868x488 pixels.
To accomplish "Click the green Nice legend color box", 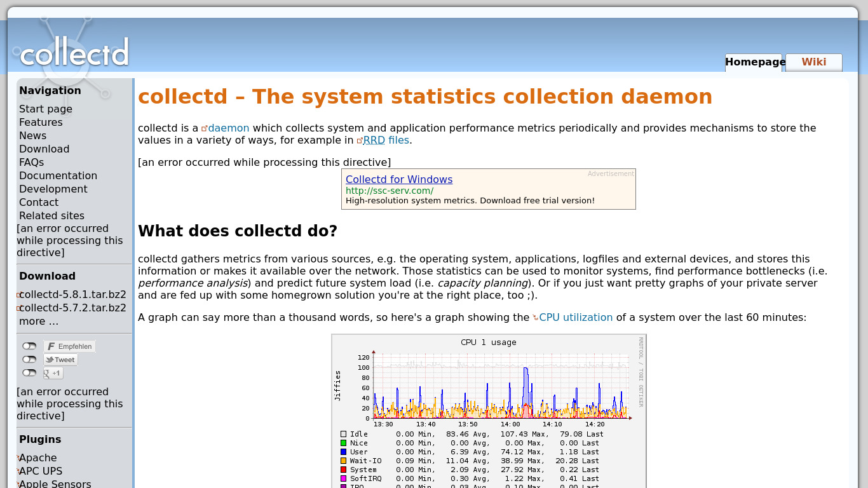I will pyautogui.click(x=344, y=443).
